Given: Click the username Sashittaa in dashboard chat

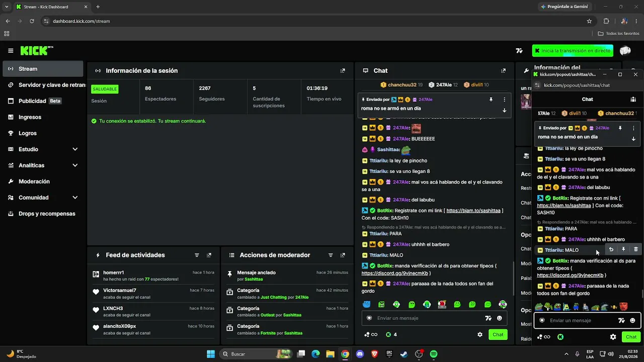Looking at the screenshot, I should coord(388,150).
